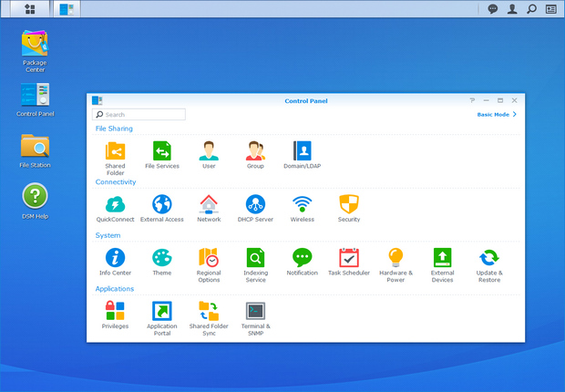Open Task Scheduler

349,262
